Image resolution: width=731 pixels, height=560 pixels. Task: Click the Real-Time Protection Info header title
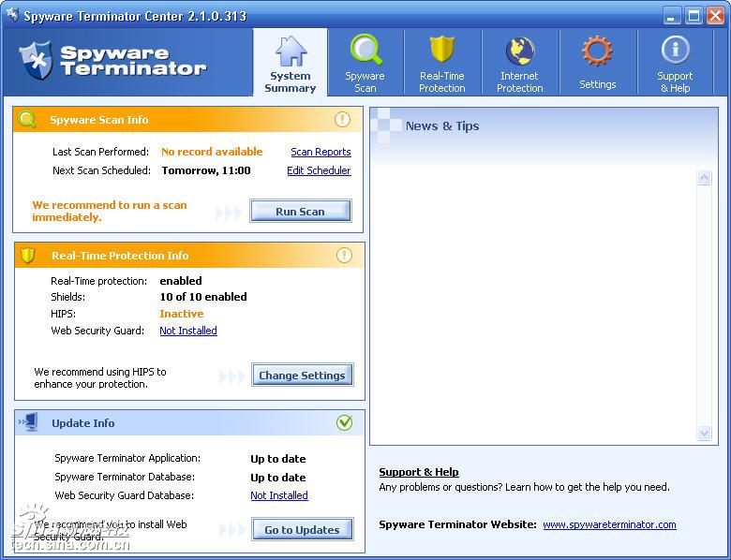(x=120, y=256)
